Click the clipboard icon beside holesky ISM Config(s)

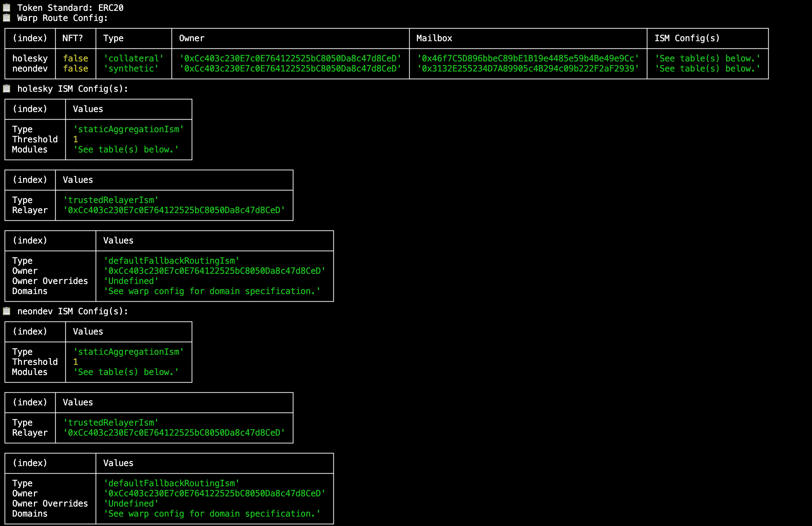(7, 89)
